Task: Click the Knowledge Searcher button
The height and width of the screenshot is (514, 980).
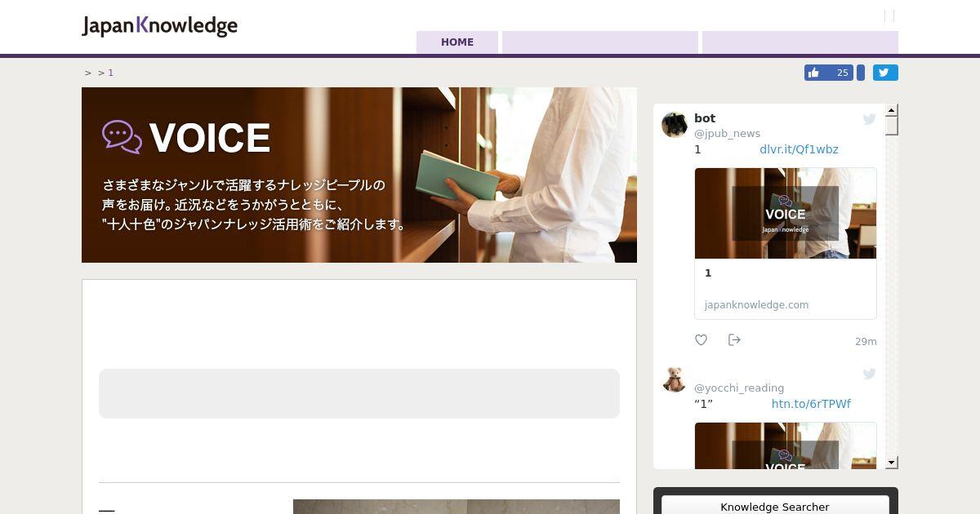Action: pos(775,506)
